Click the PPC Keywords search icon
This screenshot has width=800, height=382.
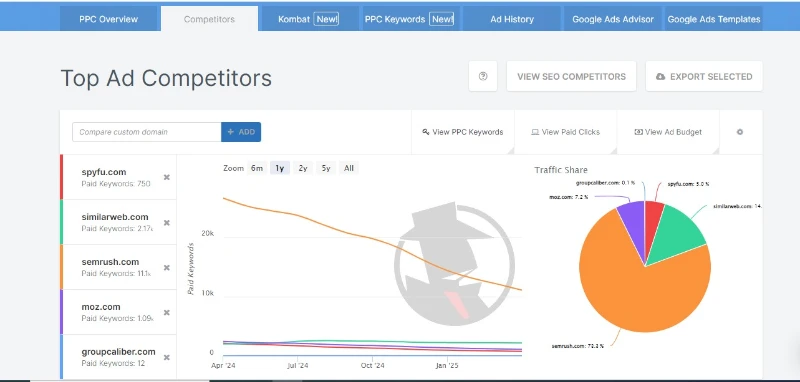tap(426, 132)
